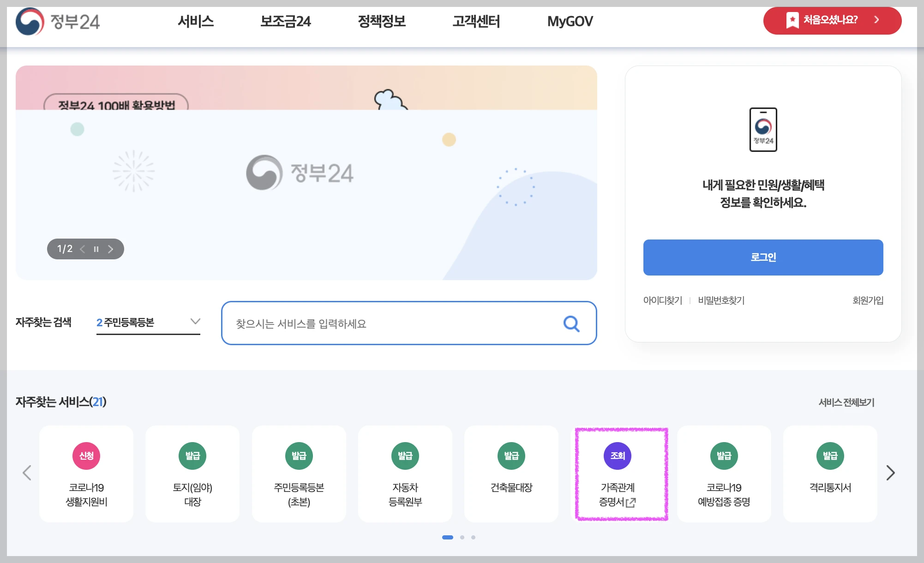
Task: Open the 서비스 menu
Action: pyautogui.click(x=196, y=21)
